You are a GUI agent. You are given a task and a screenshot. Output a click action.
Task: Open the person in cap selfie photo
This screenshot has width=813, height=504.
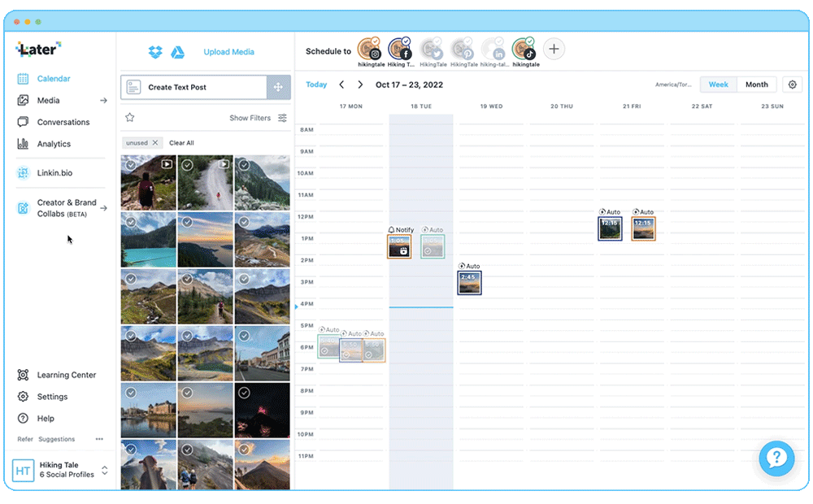[x=148, y=465]
